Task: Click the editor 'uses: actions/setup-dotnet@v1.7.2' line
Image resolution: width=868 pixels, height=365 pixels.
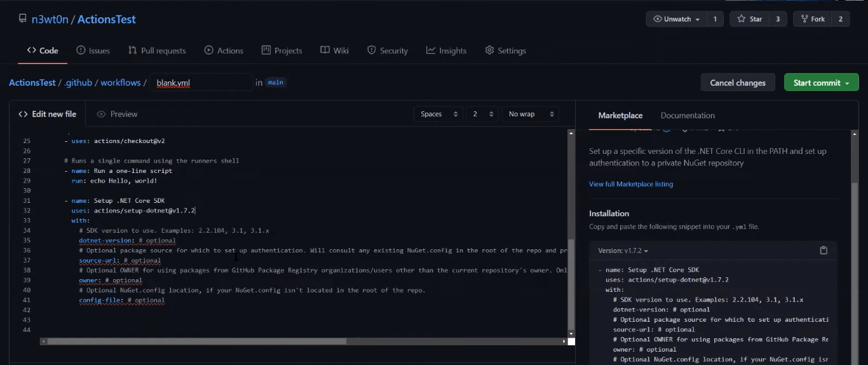Action: pos(133,210)
